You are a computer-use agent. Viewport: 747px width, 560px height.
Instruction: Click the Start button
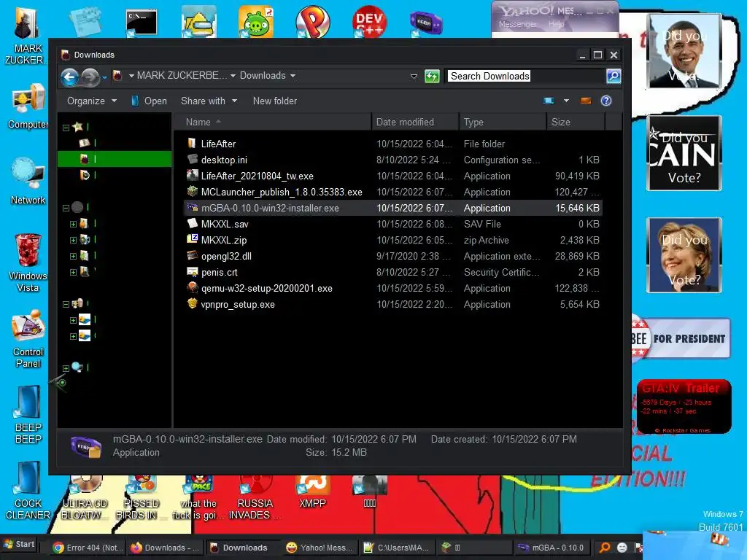[19, 544]
